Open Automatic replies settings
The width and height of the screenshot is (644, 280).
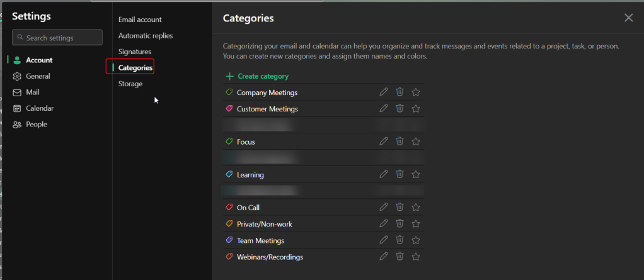click(146, 36)
